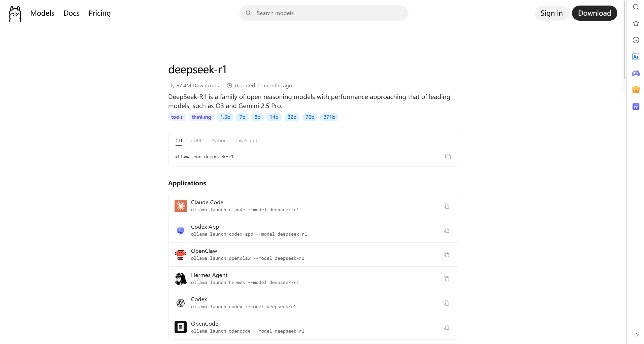Focus the Search models input field
644x344 pixels.
point(324,13)
